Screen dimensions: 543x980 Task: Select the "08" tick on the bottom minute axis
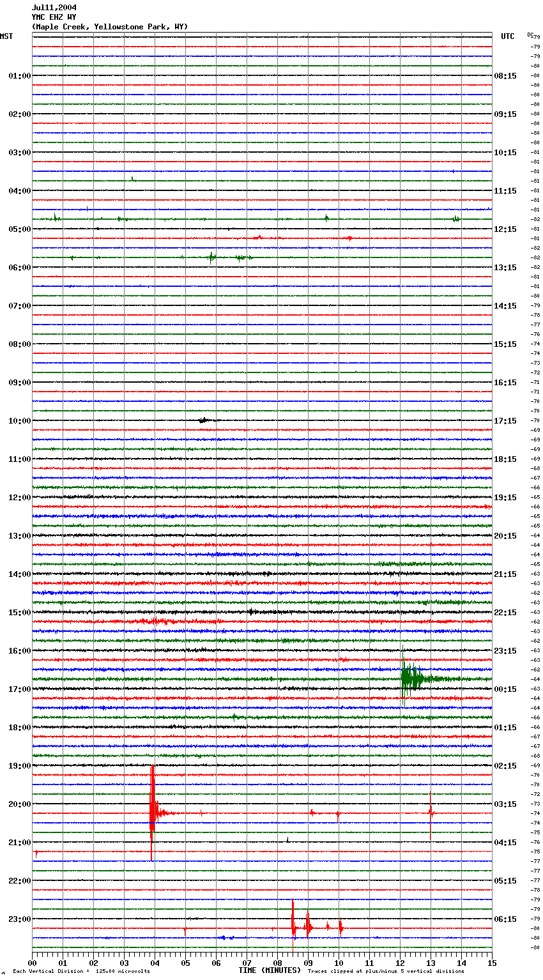278,963
